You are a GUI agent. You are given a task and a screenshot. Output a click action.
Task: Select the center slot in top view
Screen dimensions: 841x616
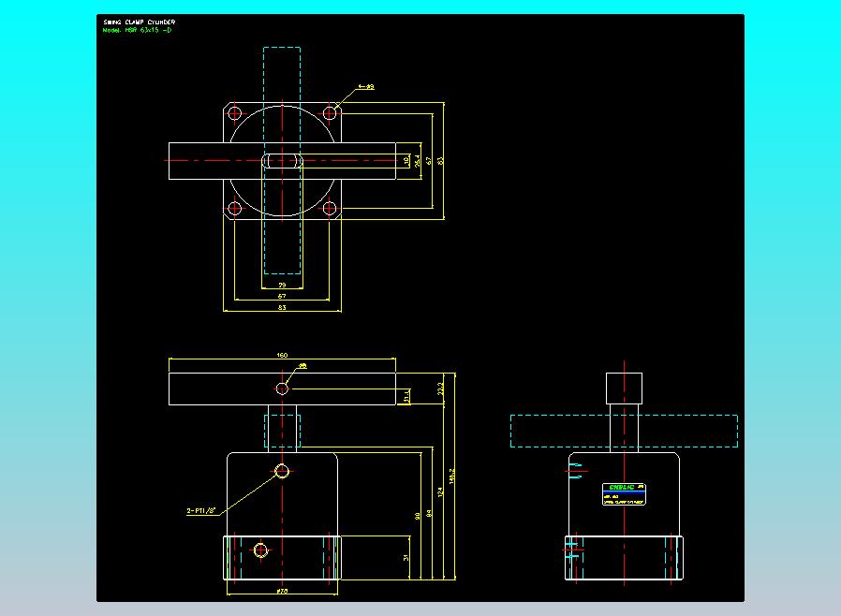pos(282,161)
